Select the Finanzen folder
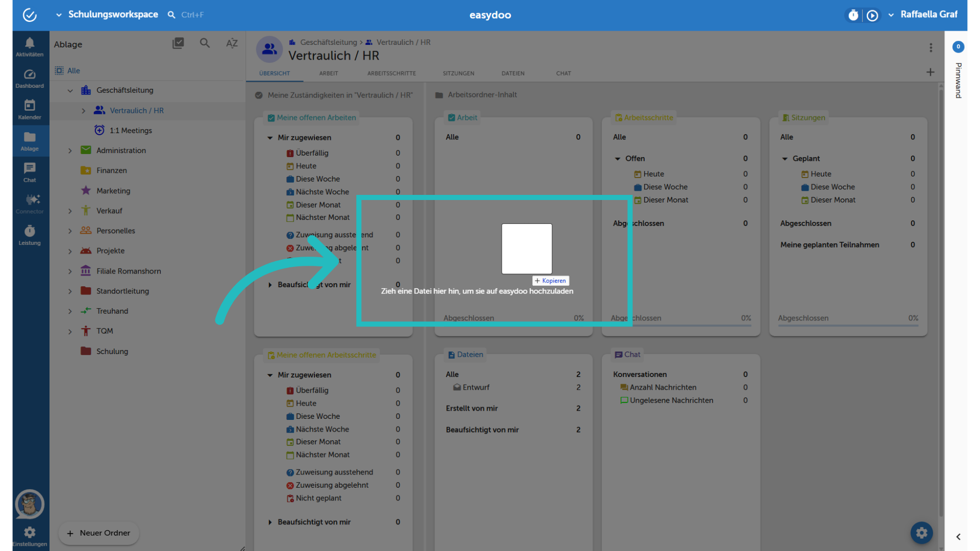This screenshot has width=980, height=551. click(112, 170)
